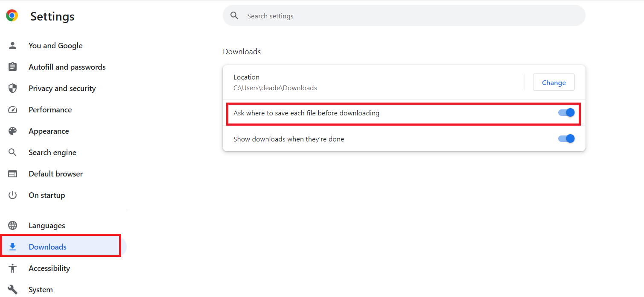644x297 pixels.
Task: Click the Settings page title
Action: pos(52,16)
